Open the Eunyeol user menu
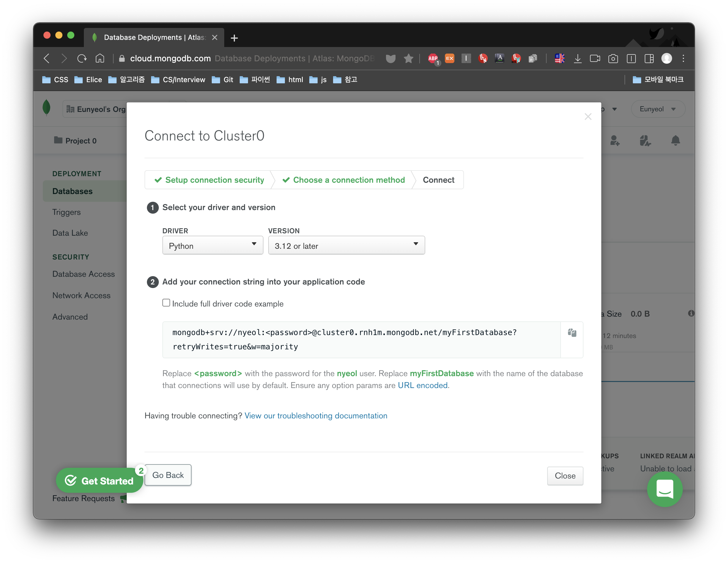This screenshot has width=728, height=563. [657, 109]
